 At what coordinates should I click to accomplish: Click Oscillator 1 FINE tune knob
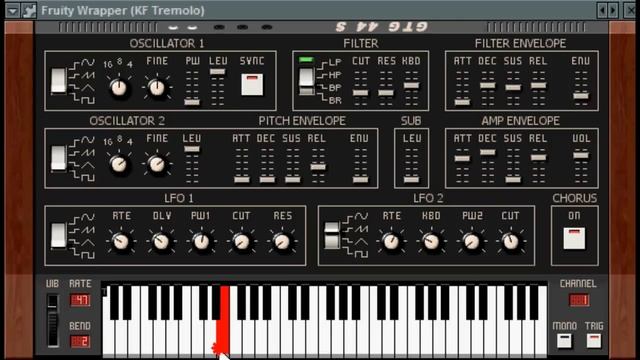click(157, 87)
